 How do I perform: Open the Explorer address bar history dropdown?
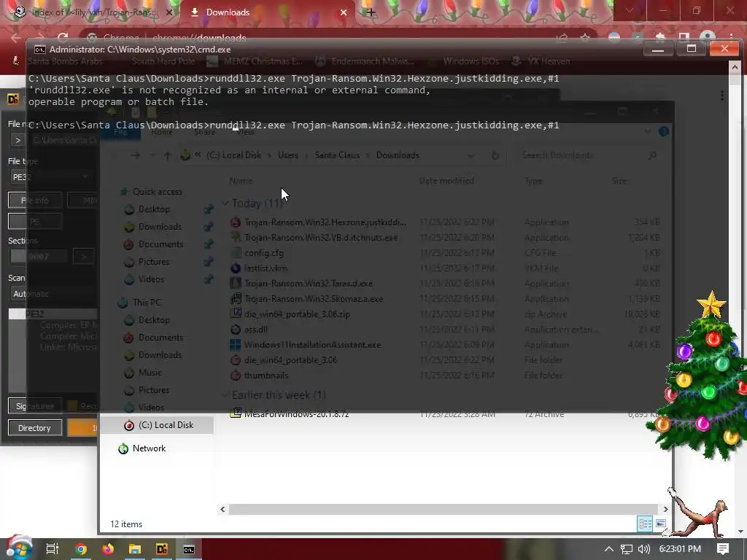point(471,155)
